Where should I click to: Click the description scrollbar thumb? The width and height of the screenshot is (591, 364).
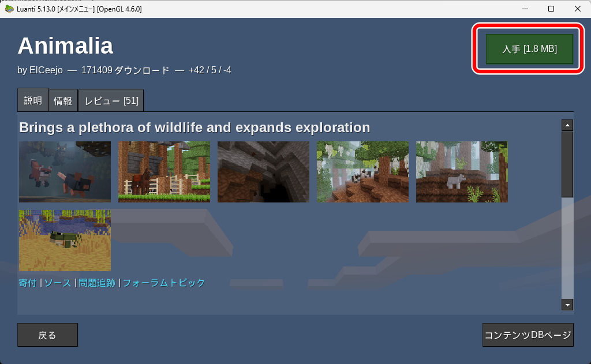click(x=567, y=164)
